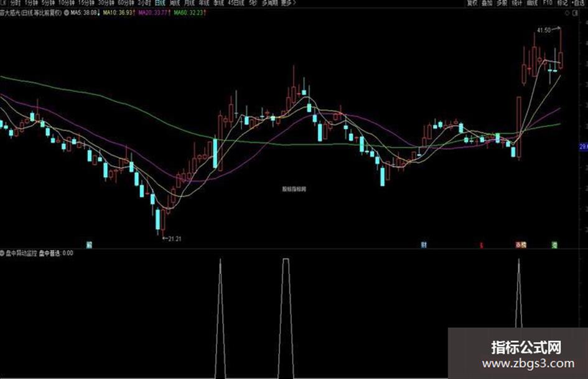
Task: Click the settings circle icon before MA5
Action: 66,13
